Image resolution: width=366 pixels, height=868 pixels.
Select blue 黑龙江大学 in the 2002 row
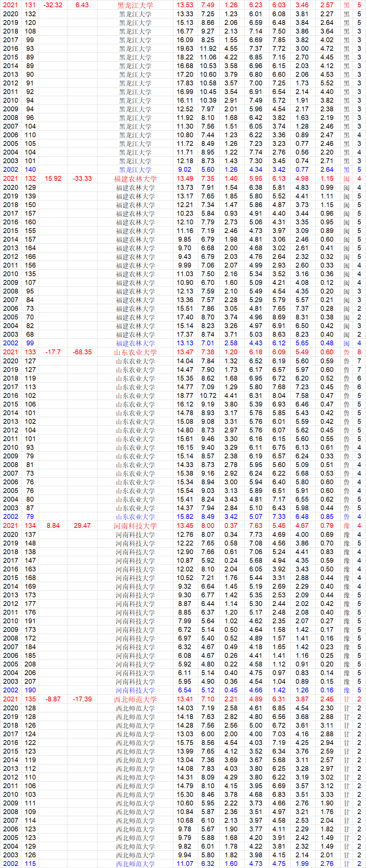[x=135, y=170]
